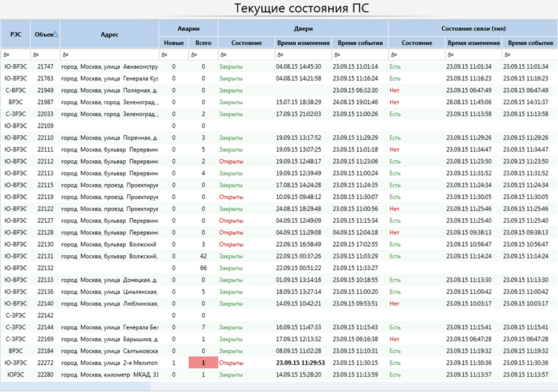Click the Aa filter icon under Адрес
558x392 pixels.
pyautogui.click(x=65, y=55)
